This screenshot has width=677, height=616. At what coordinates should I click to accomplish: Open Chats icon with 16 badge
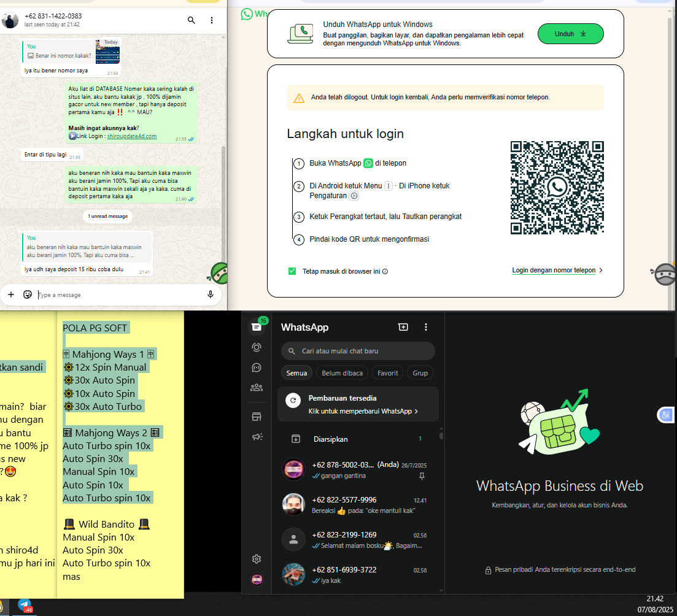point(257,327)
